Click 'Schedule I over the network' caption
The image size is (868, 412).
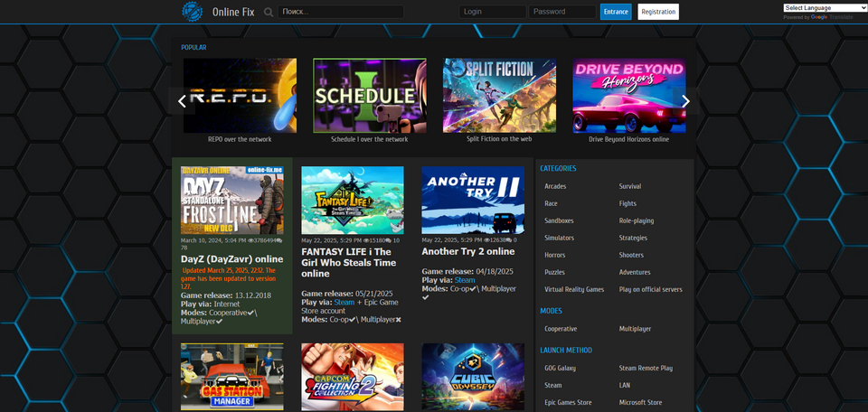tap(369, 139)
